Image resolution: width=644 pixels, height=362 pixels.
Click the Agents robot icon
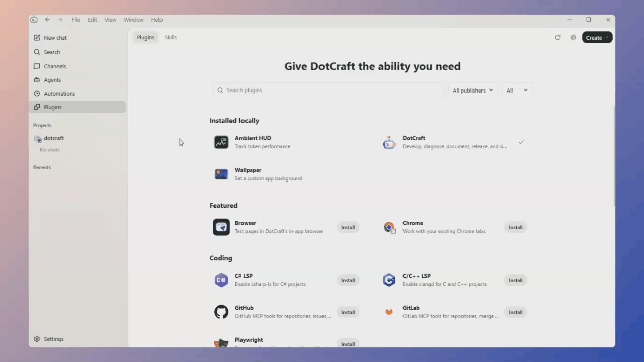[37, 80]
